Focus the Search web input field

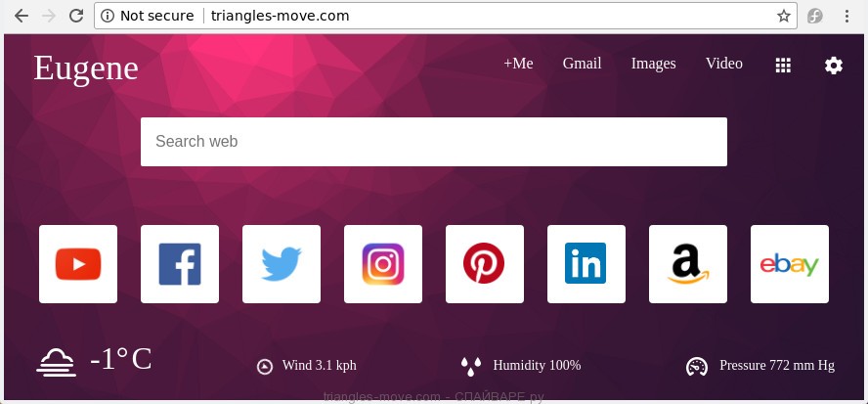tap(434, 141)
